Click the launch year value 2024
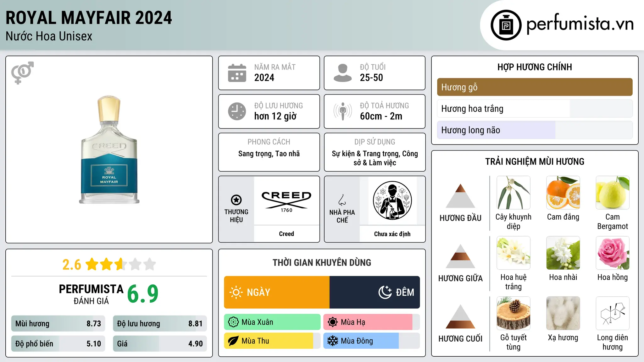Image resolution: width=644 pixels, height=362 pixels. coord(264,78)
